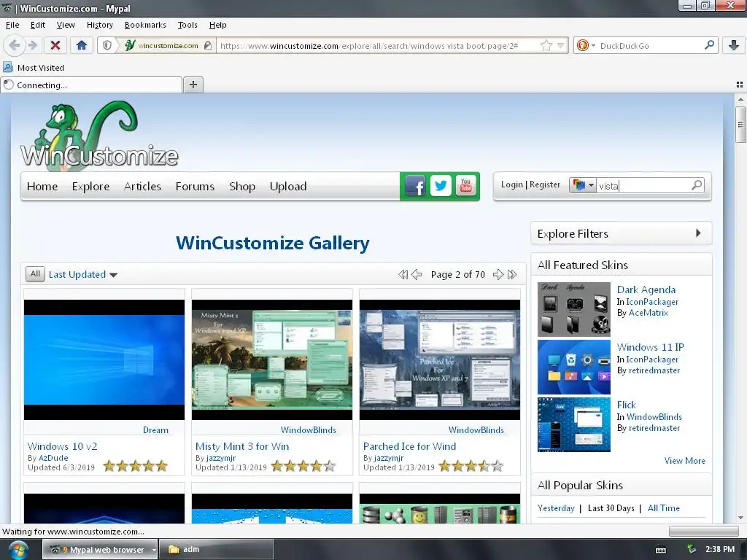Open the Most Visited bookmarks folder

point(34,68)
